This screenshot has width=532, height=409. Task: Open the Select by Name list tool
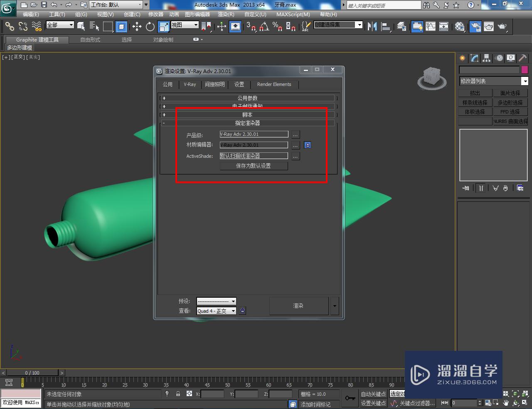(x=94, y=27)
